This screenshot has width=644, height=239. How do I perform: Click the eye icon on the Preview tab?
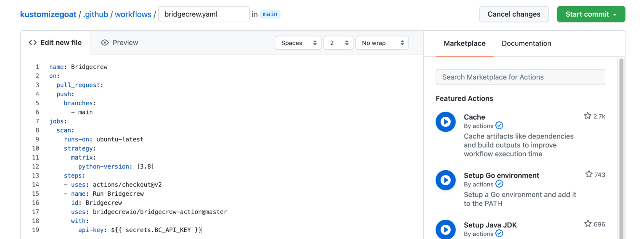(105, 43)
